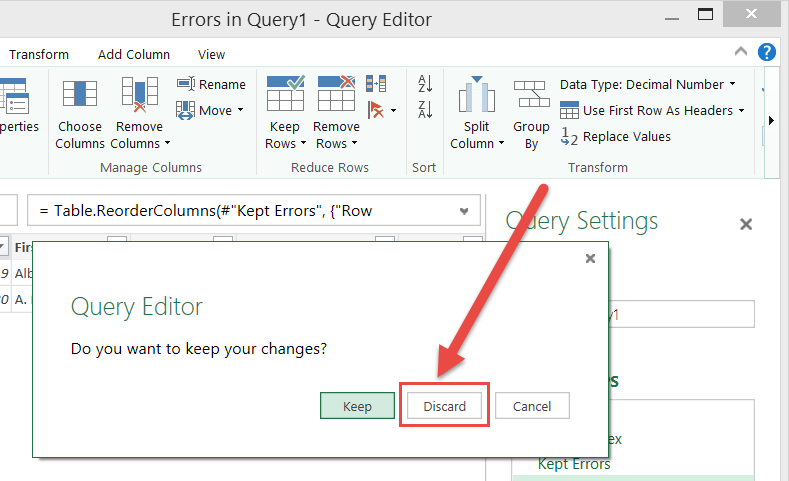Viewport: 789px width, 481px height.
Task: Close the Query Settings pane
Action: tap(745, 225)
